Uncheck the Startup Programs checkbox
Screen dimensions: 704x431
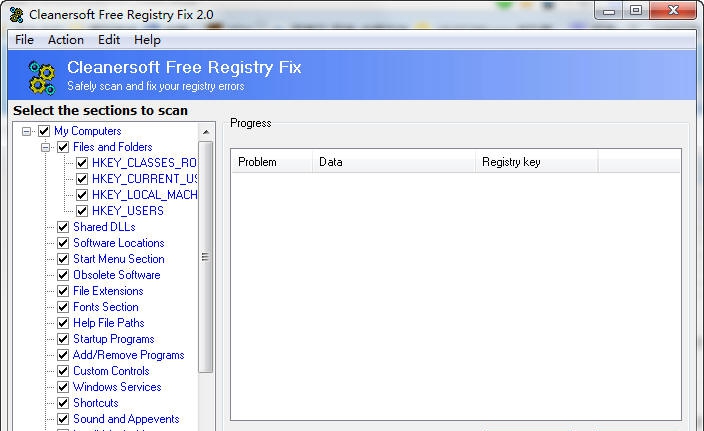(x=63, y=339)
